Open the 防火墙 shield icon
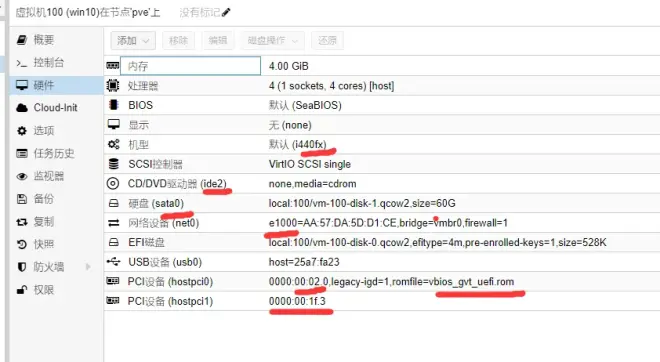The width and height of the screenshot is (660, 362). tap(22, 267)
